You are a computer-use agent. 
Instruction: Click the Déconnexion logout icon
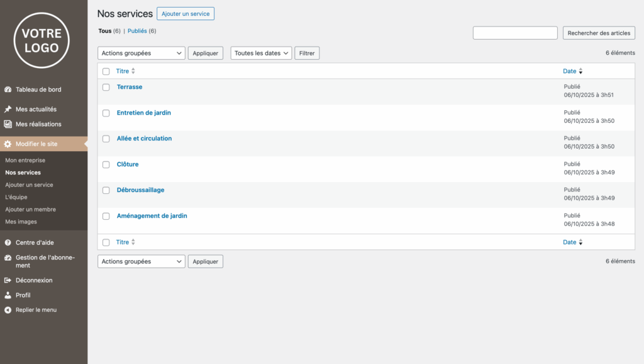[8, 280]
